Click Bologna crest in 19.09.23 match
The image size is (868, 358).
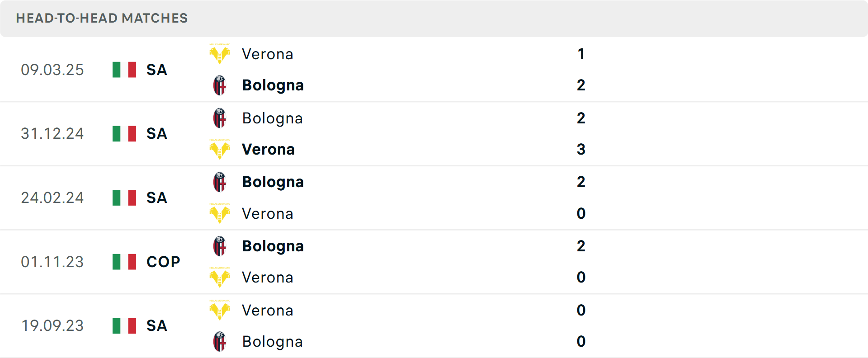(x=220, y=342)
